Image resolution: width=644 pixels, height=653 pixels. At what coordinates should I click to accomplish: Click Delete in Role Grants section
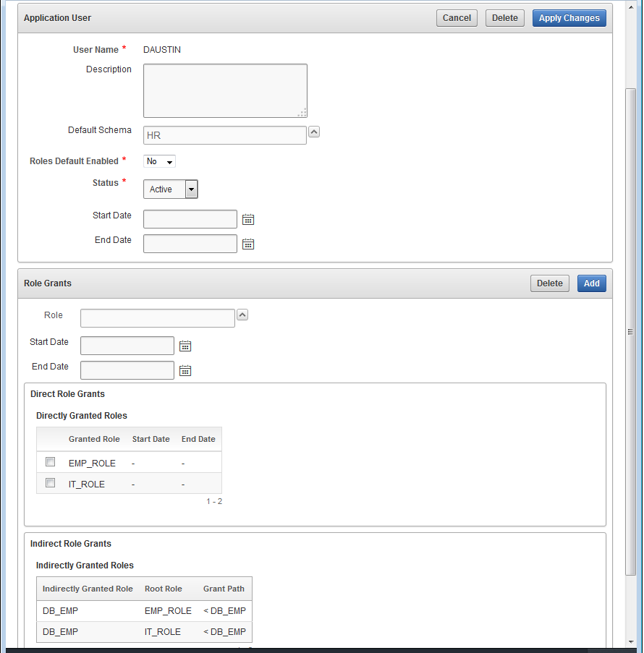[x=549, y=283]
